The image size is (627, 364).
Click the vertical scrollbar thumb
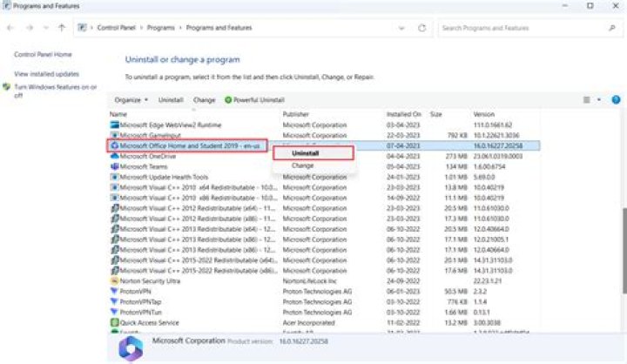624,251
